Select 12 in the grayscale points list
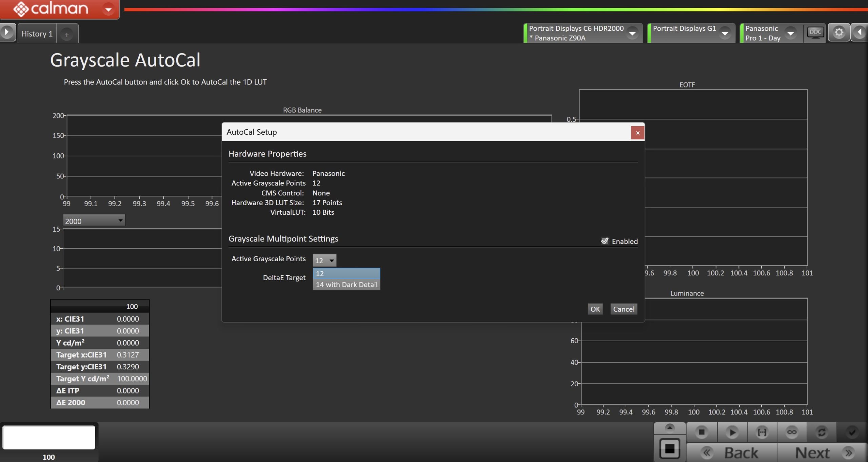 point(346,273)
